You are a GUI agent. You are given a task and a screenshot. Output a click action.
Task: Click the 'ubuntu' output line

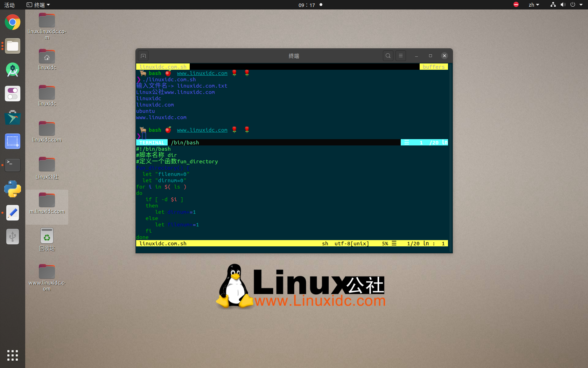pyautogui.click(x=146, y=111)
